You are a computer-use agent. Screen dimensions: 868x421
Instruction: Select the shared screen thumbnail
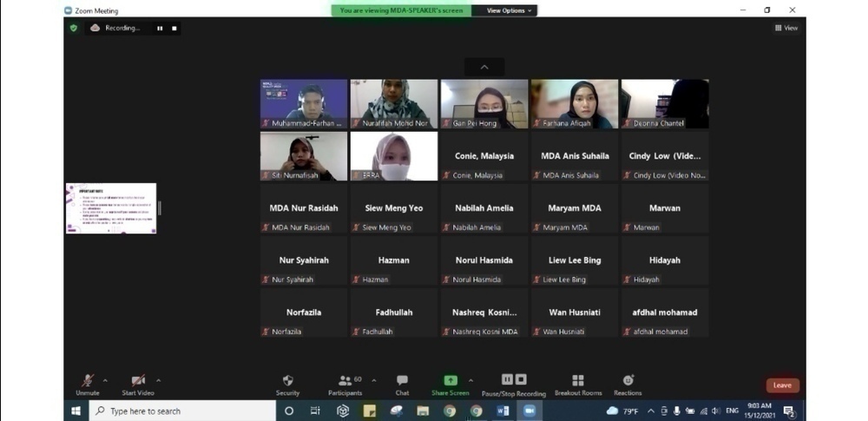(111, 208)
